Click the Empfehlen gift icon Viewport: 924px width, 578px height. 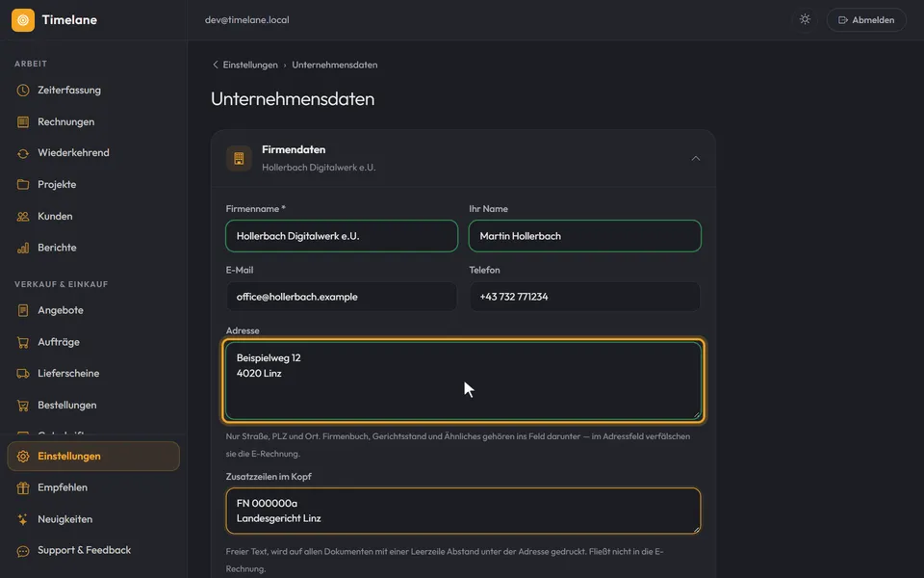23,487
